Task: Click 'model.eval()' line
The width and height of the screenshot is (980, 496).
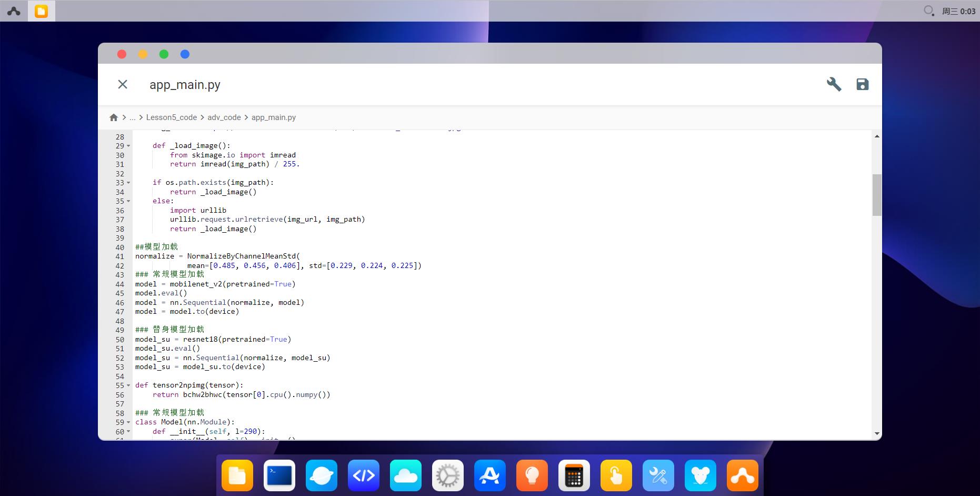Action: 161,293
